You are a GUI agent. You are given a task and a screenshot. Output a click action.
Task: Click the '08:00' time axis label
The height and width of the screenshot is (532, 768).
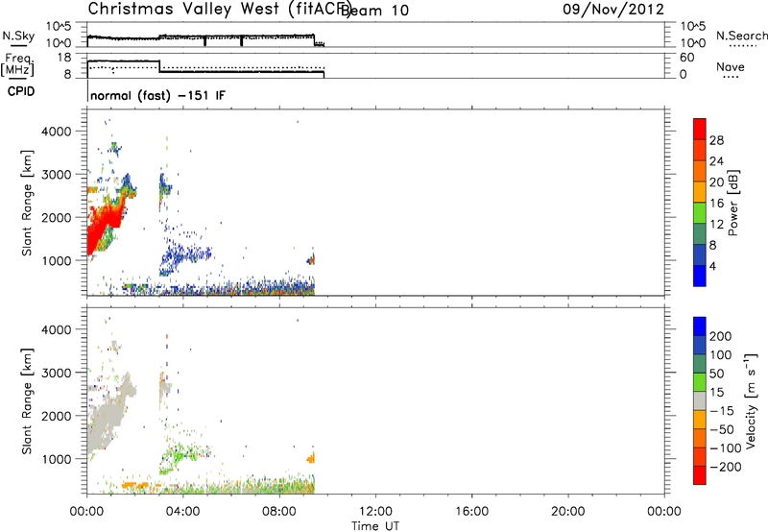[279, 512]
